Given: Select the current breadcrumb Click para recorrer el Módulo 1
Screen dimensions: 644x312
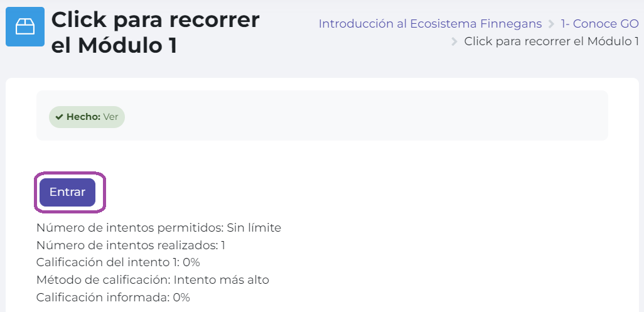Looking at the screenshot, I should 551,41.
